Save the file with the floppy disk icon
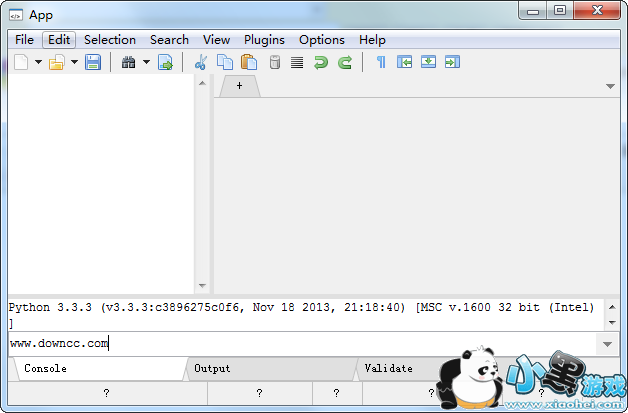The image size is (628, 413). pos(93,62)
